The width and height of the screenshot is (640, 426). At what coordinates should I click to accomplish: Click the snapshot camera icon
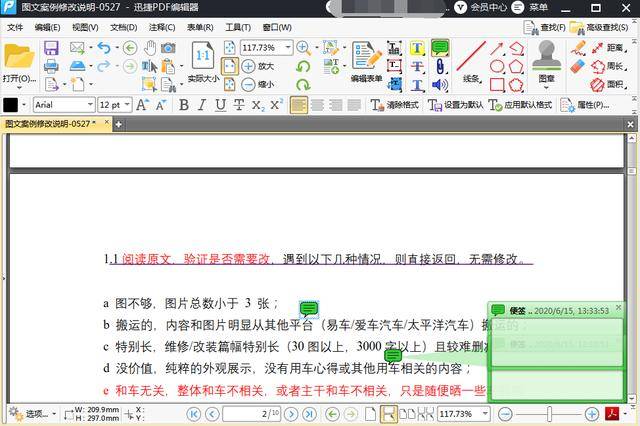pyautogui.click(x=169, y=47)
